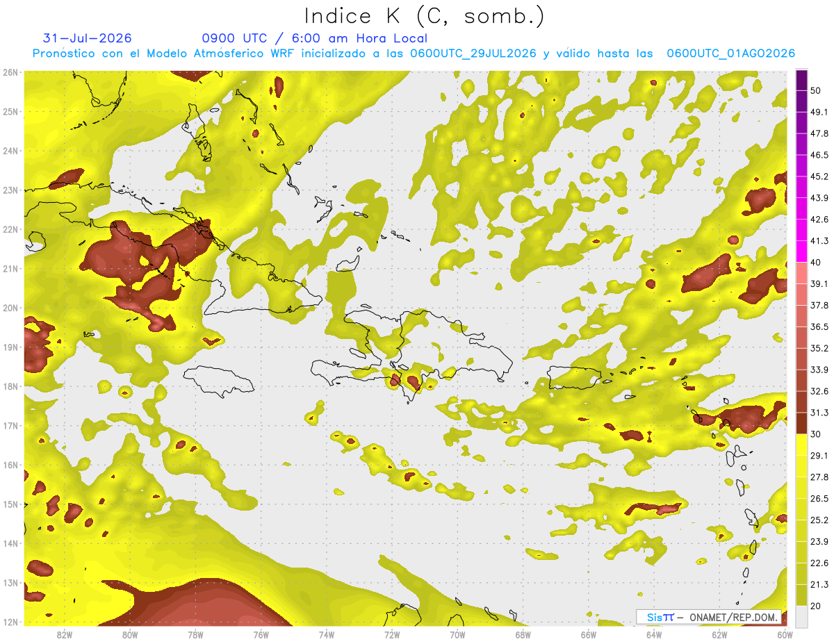The width and height of the screenshot is (834, 644).
Task: Click the '21N' latitude label
Action: [x=11, y=269]
